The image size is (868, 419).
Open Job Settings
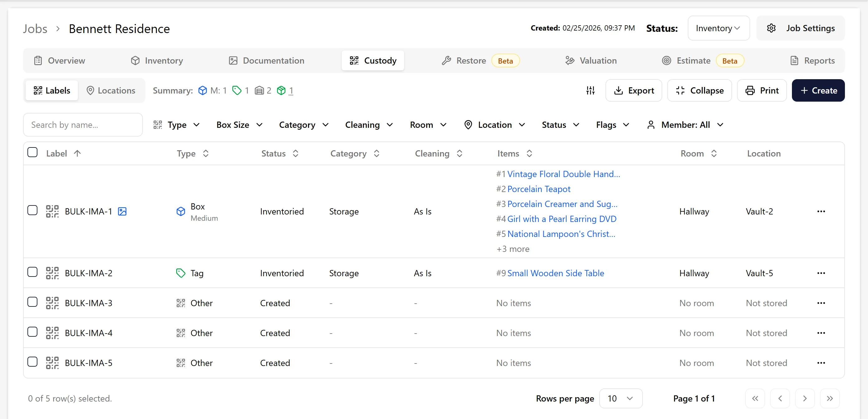801,28
